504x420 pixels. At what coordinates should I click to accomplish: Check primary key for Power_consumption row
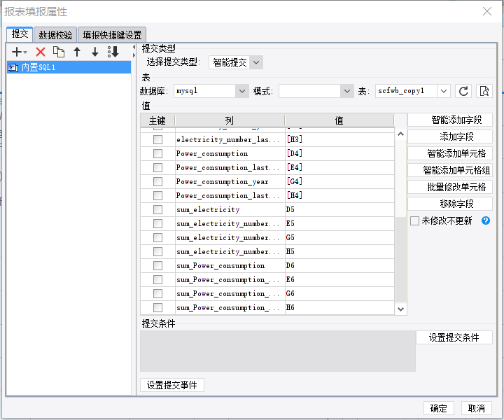coord(157,153)
